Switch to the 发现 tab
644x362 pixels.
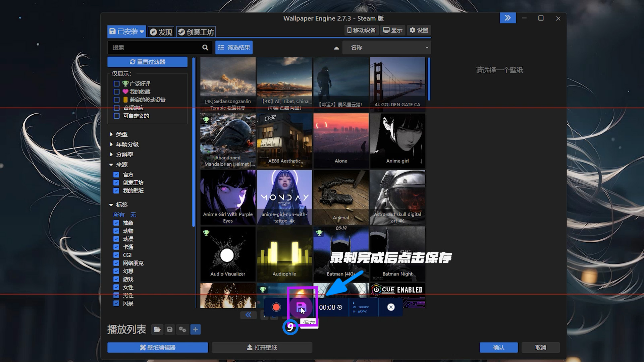click(161, 32)
